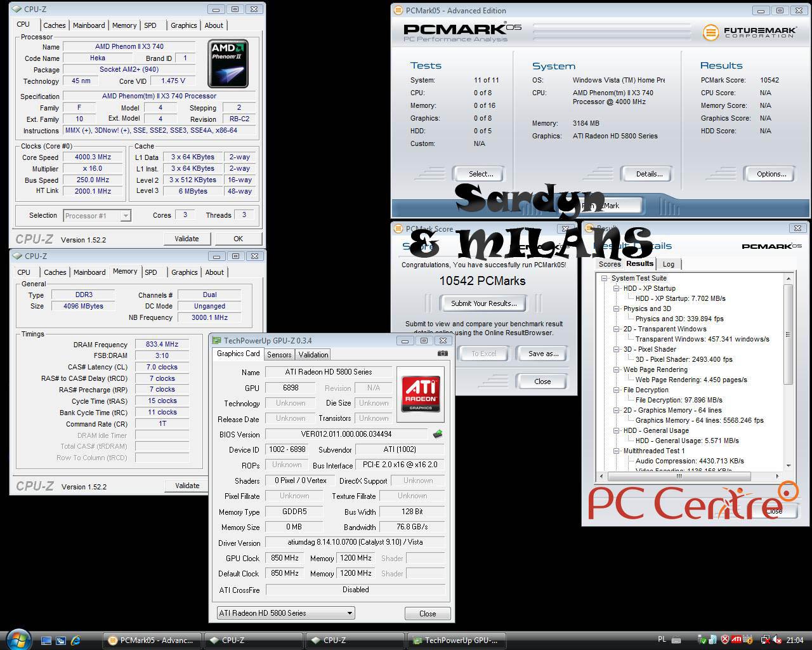The image size is (812, 650).
Task: Click the ATI Radeon logo in GPU-Z
Action: click(421, 393)
